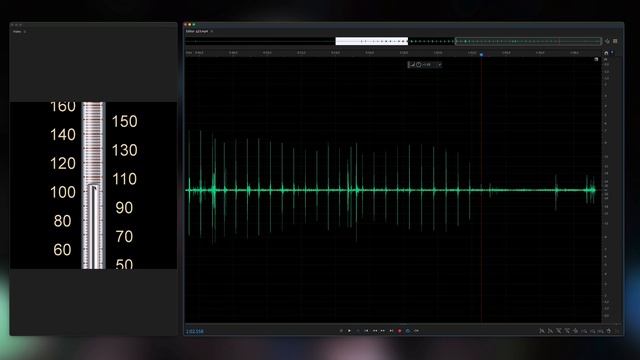The image size is (640, 360).
Task: Click Zoom In Amplitude icon
Action: (x=542, y=331)
